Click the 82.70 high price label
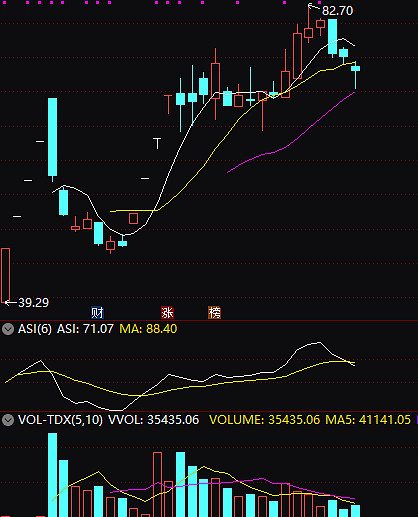This screenshot has width=418, height=517. coord(337,11)
